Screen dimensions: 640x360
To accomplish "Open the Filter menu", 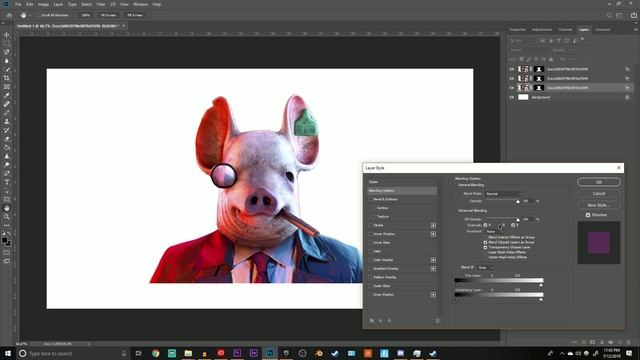I will 101,4.
